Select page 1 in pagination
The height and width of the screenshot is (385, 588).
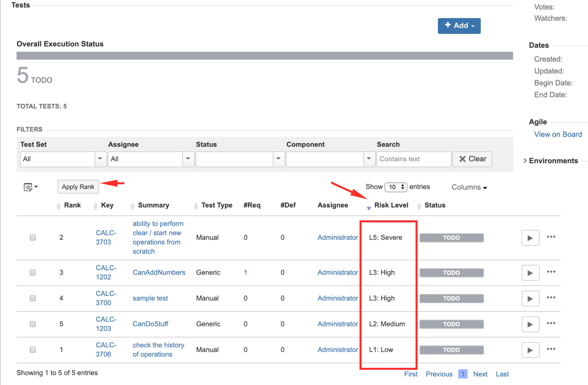(x=463, y=374)
